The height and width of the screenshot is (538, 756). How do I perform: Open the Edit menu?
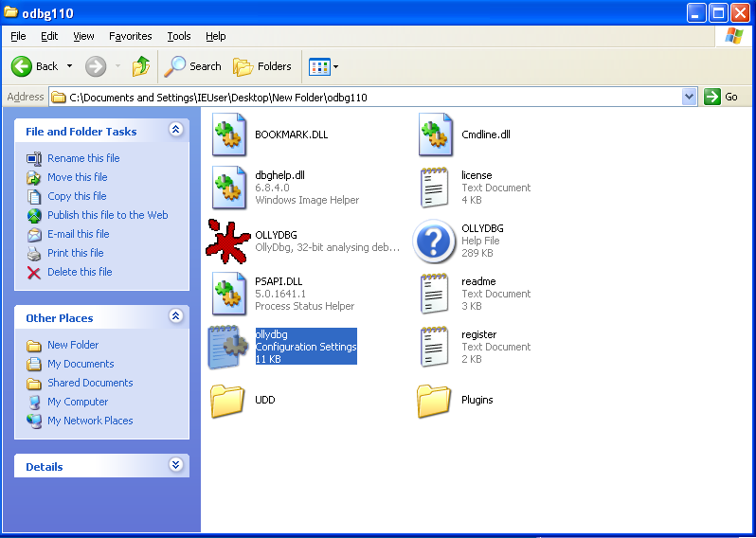(49, 36)
